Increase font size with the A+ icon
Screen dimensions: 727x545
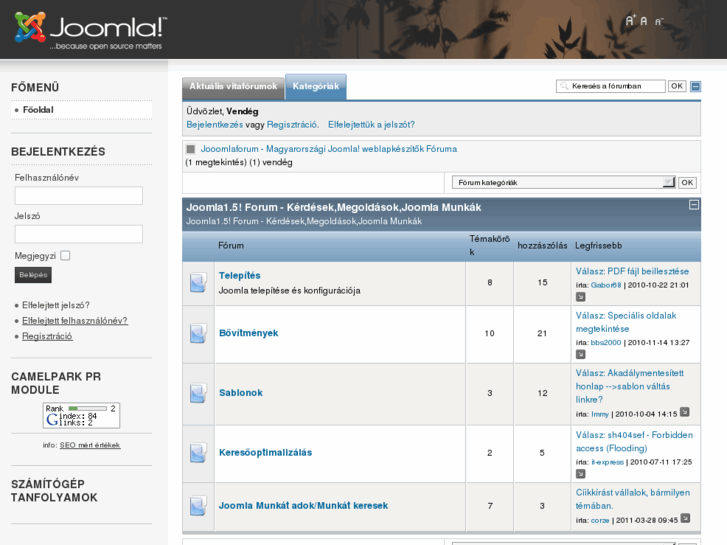(631, 20)
